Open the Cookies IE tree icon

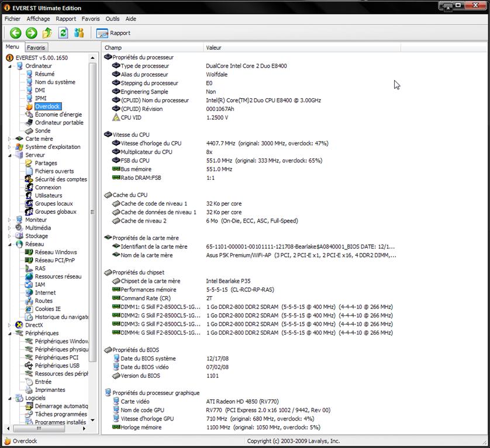click(x=29, y=309)
